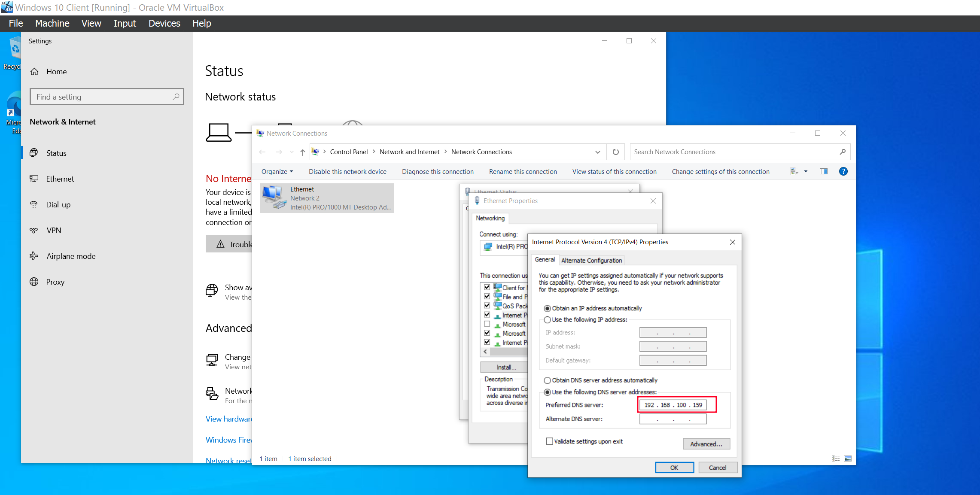980x495 pixels.
Task: Select Obtain an IP address automatically
Action: [x=548, y=309]
